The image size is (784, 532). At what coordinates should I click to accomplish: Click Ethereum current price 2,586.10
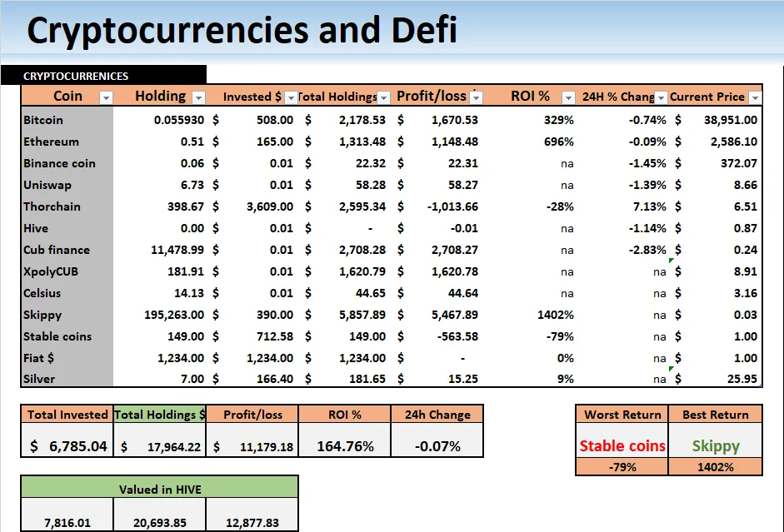733,142
